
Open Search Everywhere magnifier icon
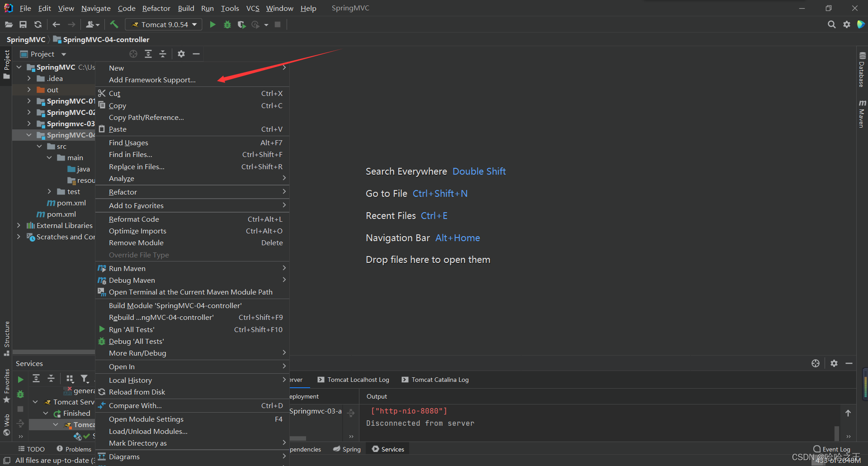click(x=831, y=24)
